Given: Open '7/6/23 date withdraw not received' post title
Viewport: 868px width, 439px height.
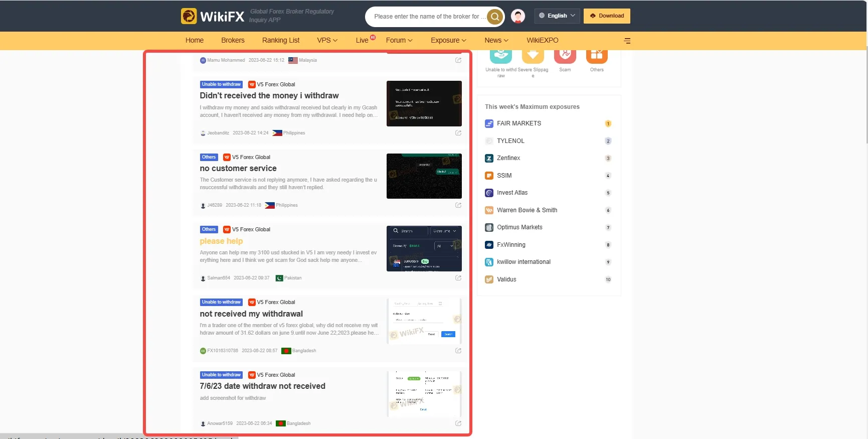Looking at the screenshot, I should 263,386.
